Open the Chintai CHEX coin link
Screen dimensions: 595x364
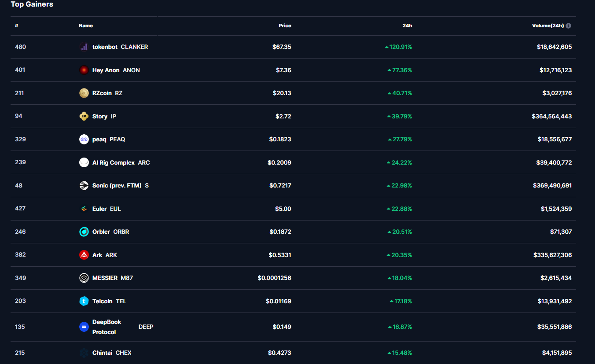pyautogui.click(x=103, y=353)
